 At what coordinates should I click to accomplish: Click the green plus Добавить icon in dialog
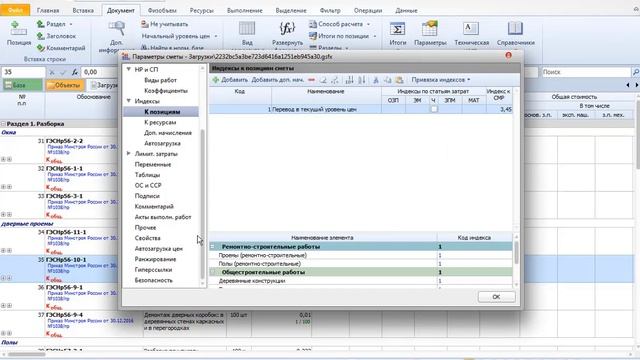click(216, 80)
